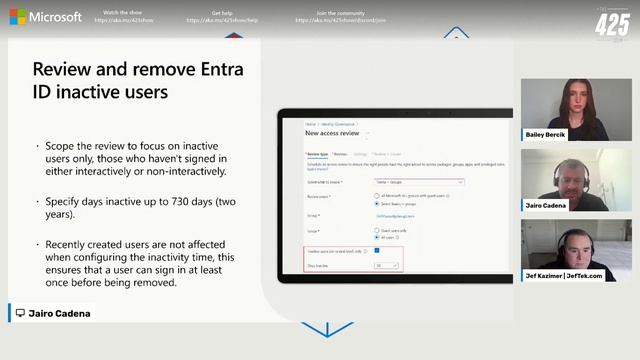Open the selected group link under Group
This screenshot has width=640, height=360.
395,216
